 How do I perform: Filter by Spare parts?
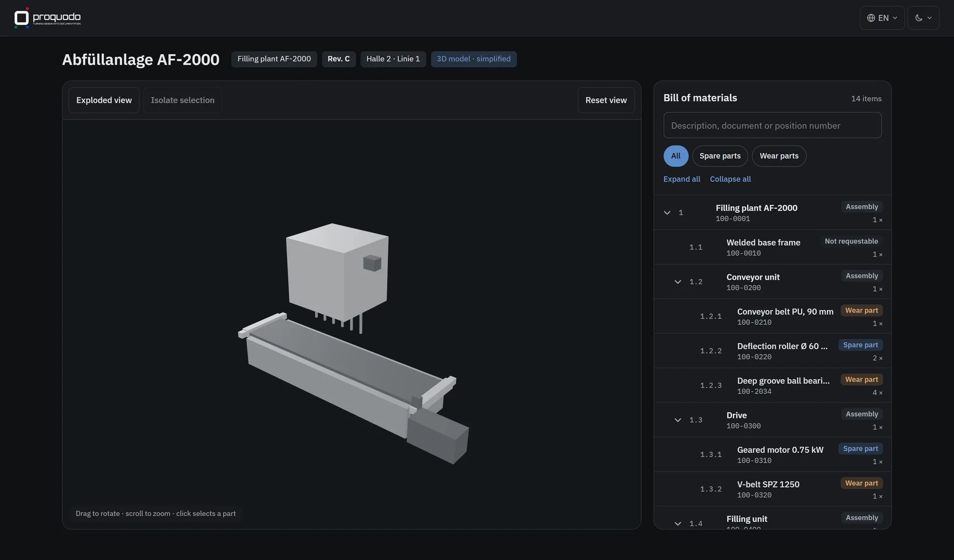click(720, 156)
